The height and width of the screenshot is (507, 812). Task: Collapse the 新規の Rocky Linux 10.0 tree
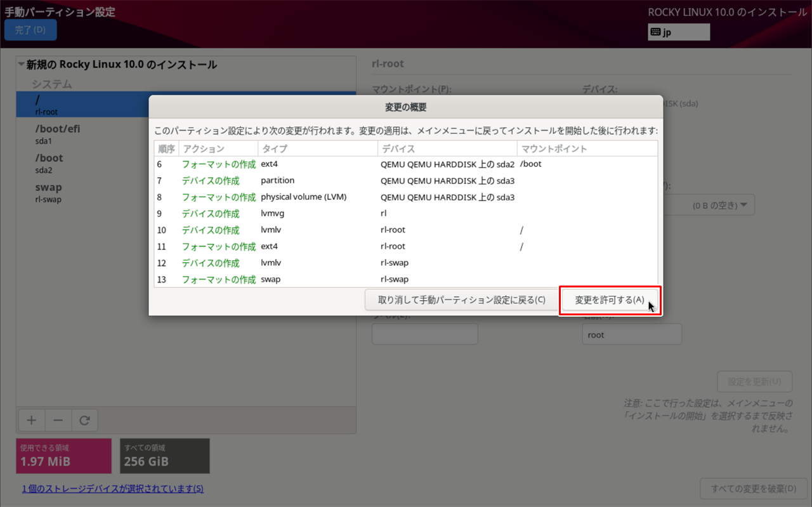point(20,64)
